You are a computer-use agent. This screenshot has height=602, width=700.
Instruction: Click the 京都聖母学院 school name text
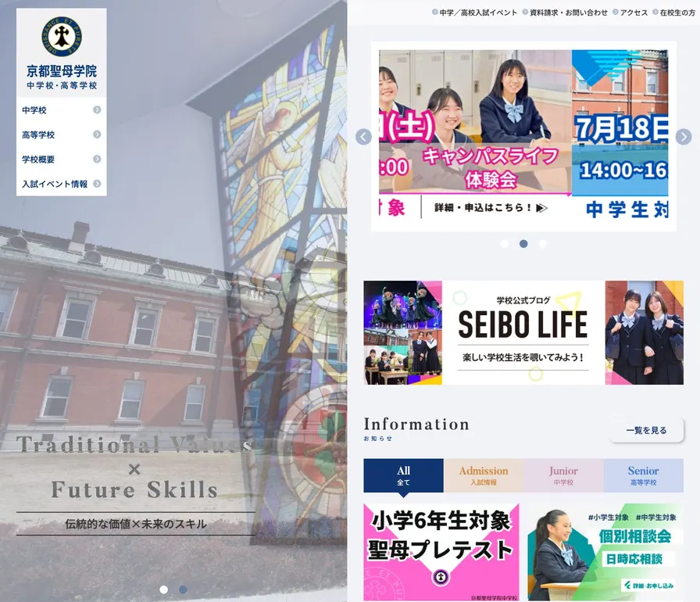[x=62, y=70]
